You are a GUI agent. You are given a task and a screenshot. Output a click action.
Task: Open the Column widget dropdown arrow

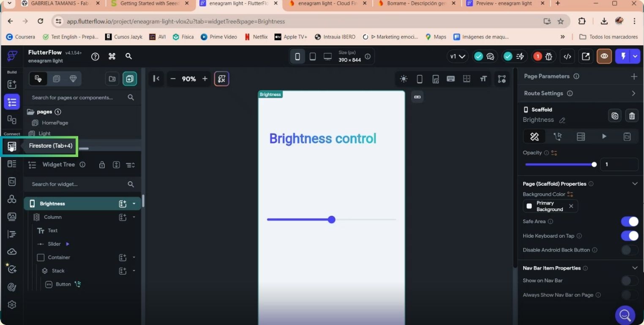pos(134,217)
